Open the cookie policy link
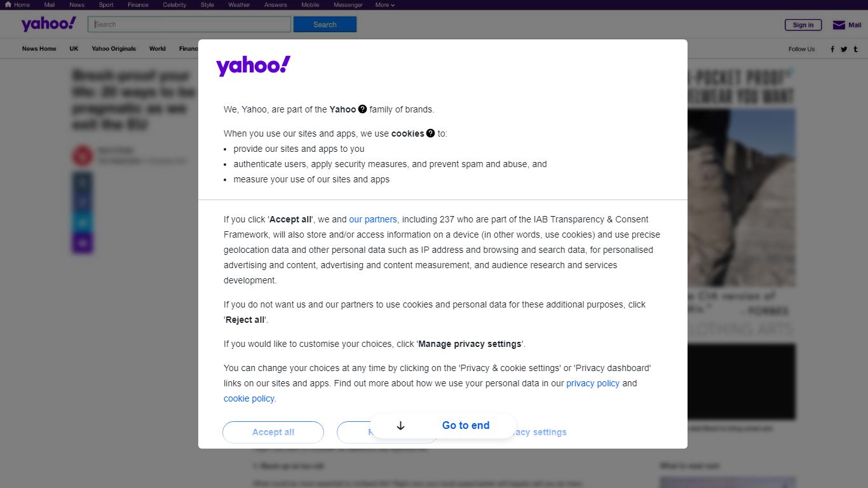The image size is (868, 488). pos(249,398)
